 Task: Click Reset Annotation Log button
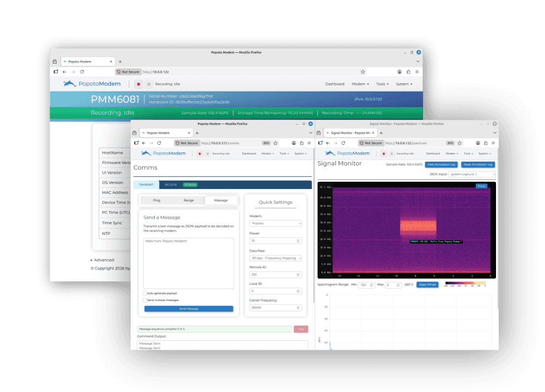[478, 165]
